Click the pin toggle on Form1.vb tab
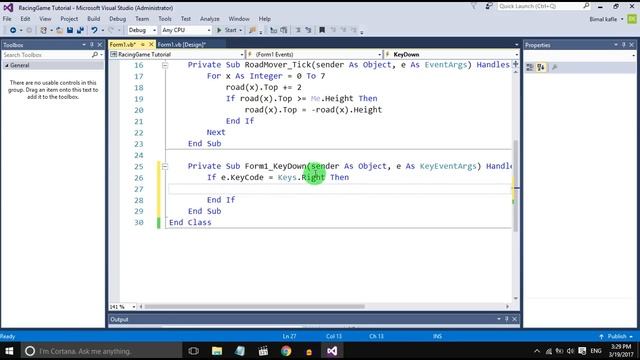Screen dimensions: 640x360 [142, 44]
